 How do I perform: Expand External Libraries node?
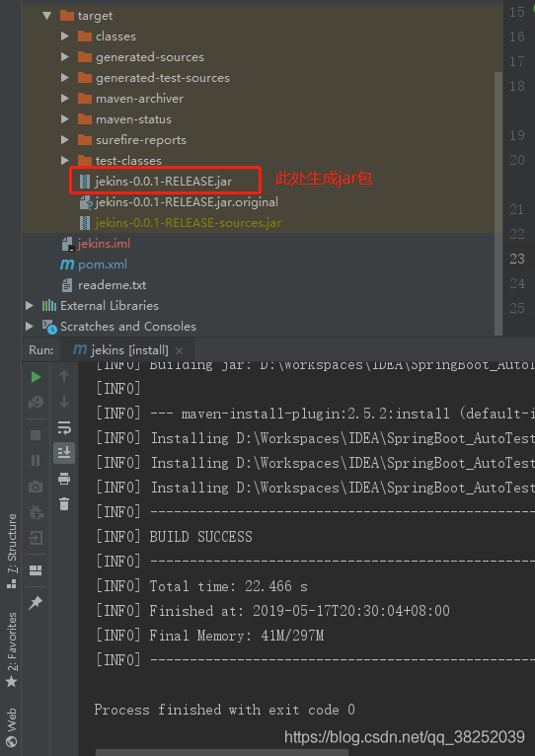[x=30, y=306]
